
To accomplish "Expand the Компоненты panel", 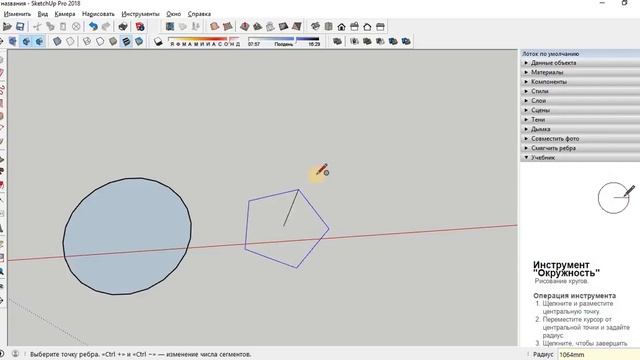I will coord(580,82).
